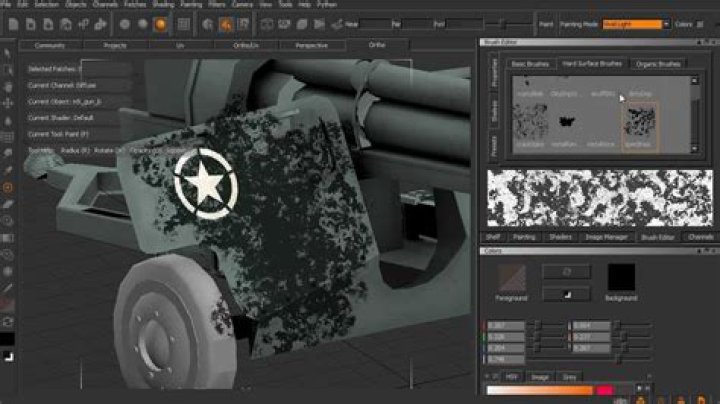The width and height of the screenshot is (720, 404).
Task: Switch to the UV view tab
Action: 180,45
